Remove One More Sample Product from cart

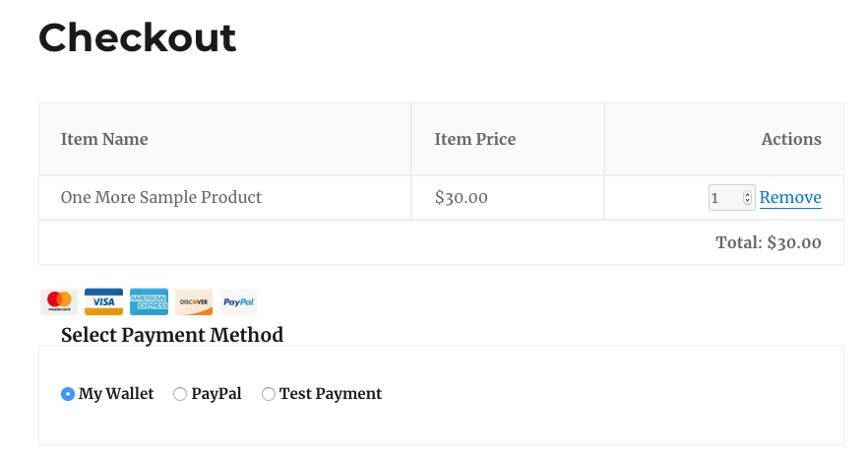point(790,197)
